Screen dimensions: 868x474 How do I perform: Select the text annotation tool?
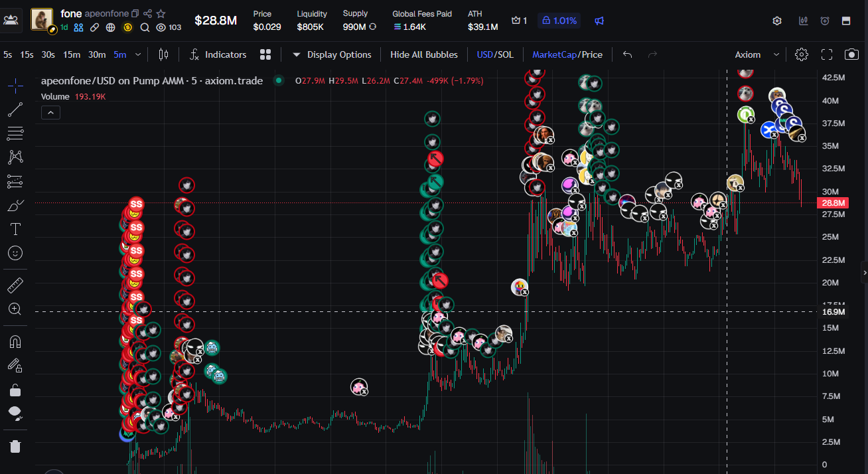pyautogui.click(x=15, y=230)
